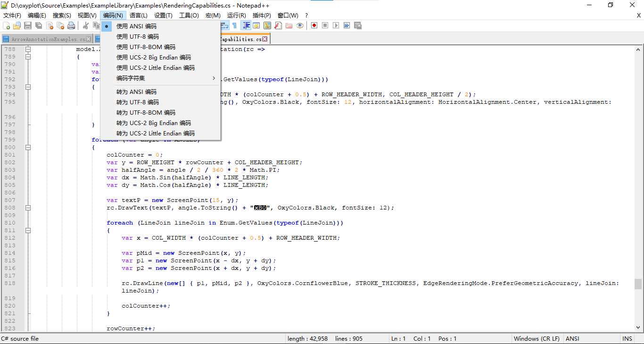Collapse the fold marker at line 800
644x344 pixels.
point(28,147)
